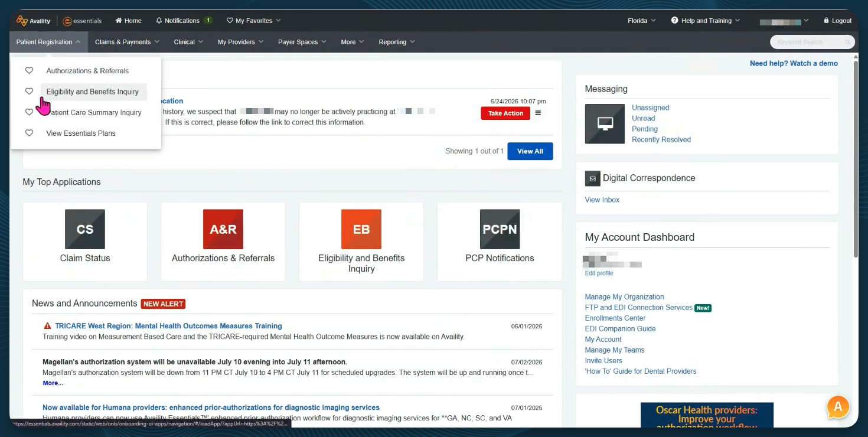Click the Messaging monitor icon
This screenshot has height=437, width=868.
click(605, 123)
